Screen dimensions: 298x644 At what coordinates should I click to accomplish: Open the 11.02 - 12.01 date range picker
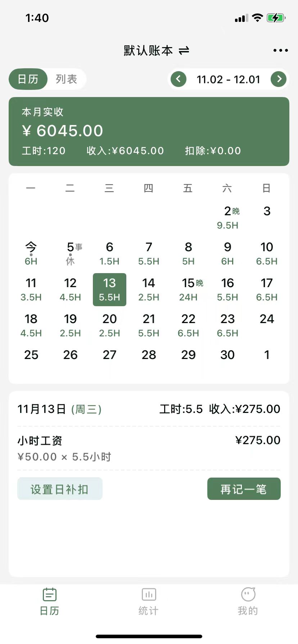[228, 79]
